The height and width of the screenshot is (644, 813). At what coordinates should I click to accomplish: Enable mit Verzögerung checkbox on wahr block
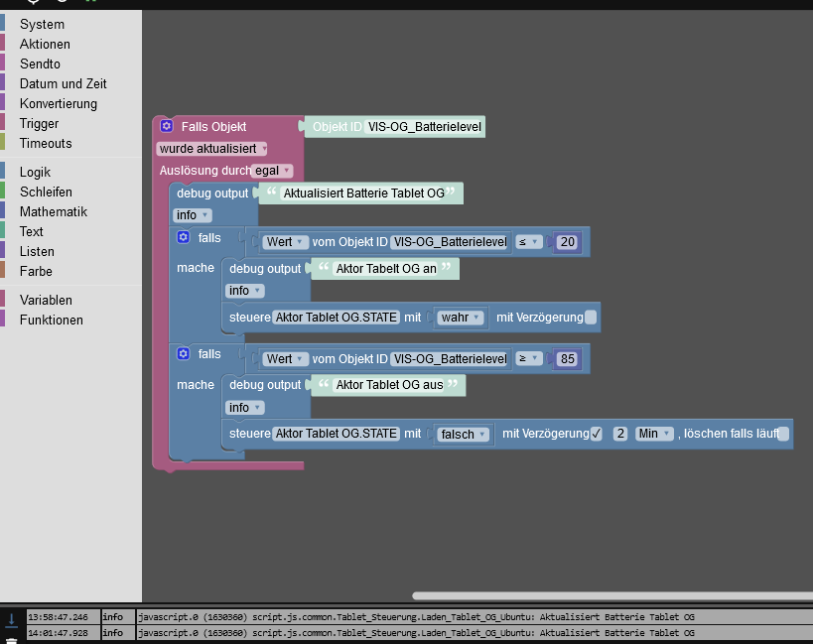point(591,318)
